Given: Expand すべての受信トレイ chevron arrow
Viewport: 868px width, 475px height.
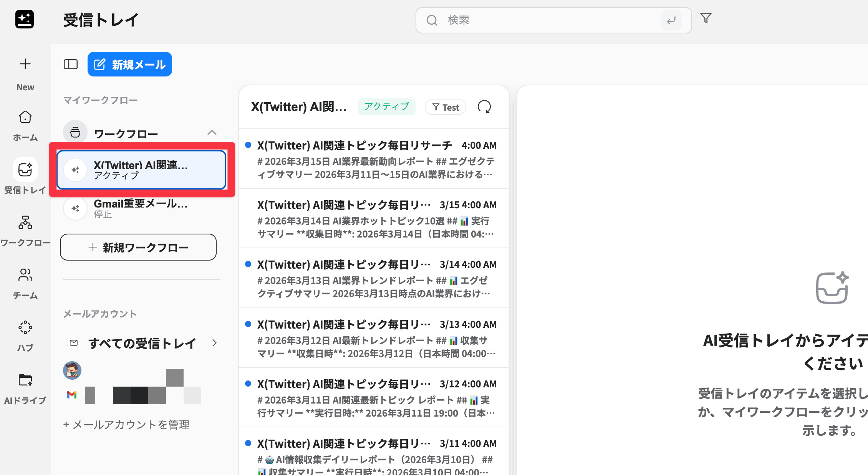Looking at the screenshot, I should click(x=214, y=343).
